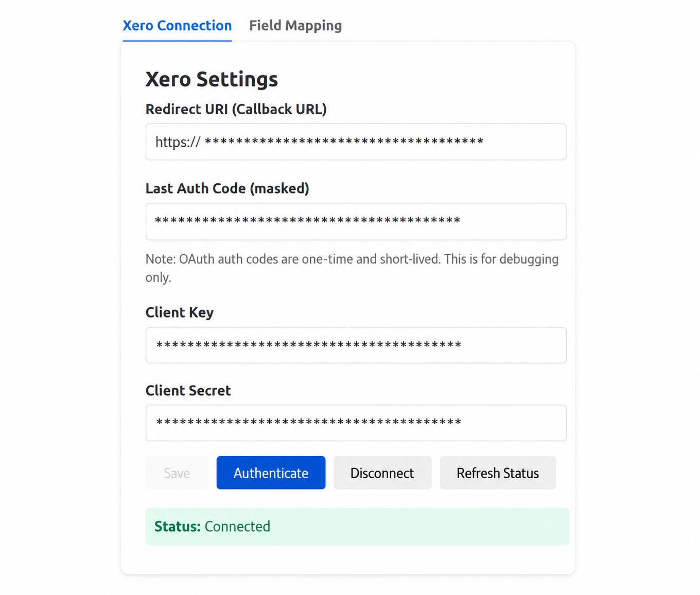
Task: Open the Field Mapping tab
Action: (x=295, y=26)
